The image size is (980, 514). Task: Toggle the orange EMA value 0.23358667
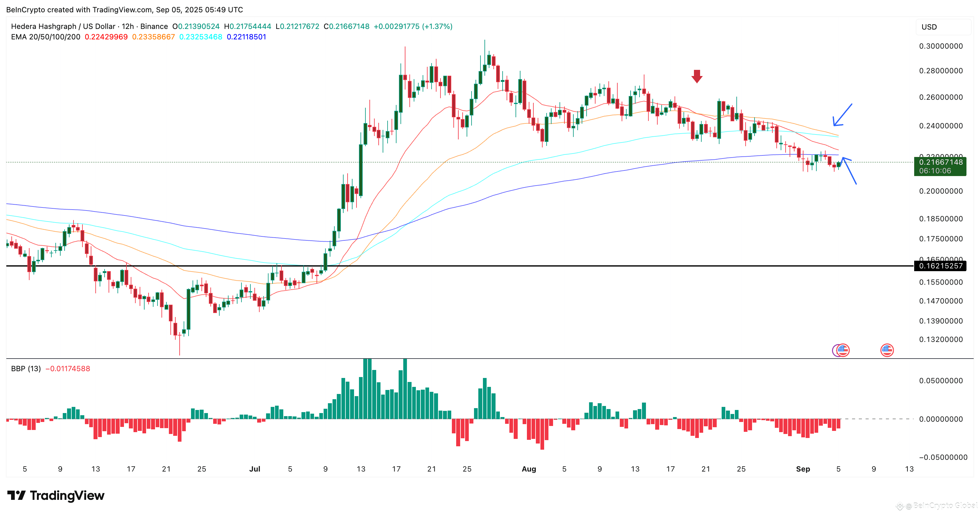pos(153,37)
